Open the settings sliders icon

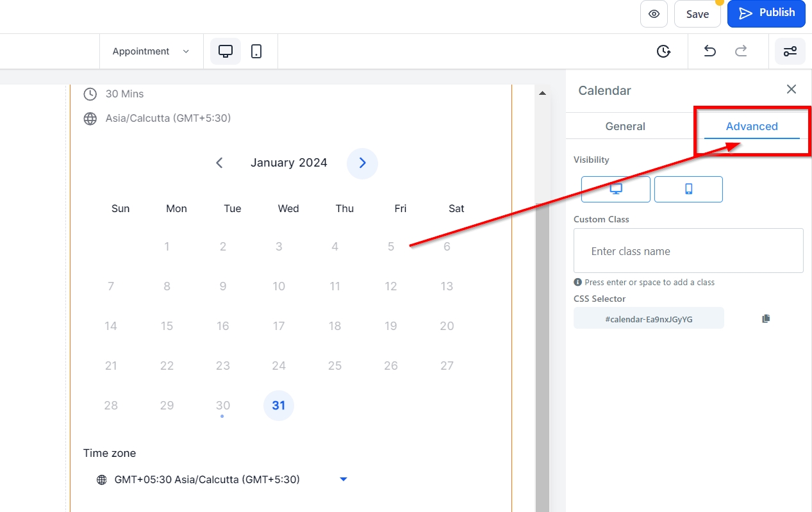pyautogui.click(x=790, y=51)
